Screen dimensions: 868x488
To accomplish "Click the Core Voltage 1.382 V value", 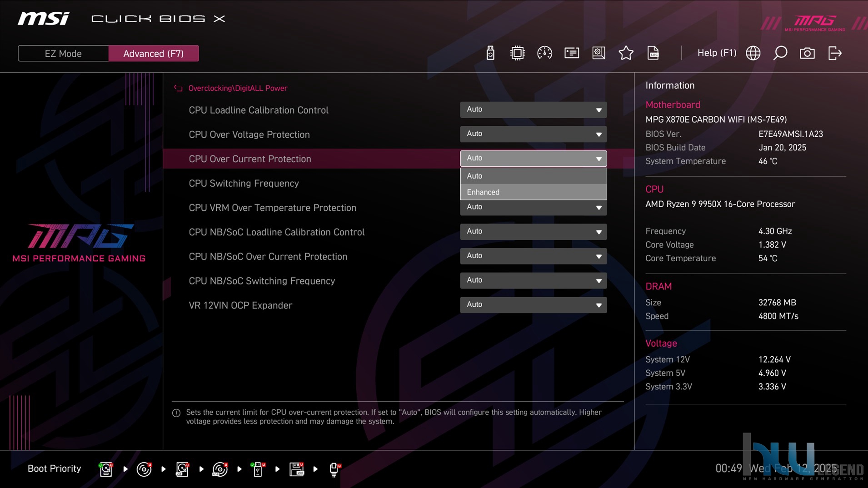I will click(x=772, y=244).
